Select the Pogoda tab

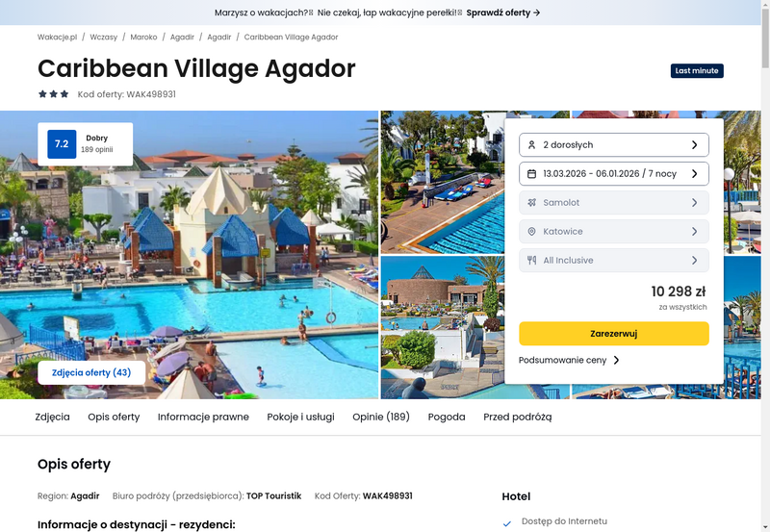(447, 417)
